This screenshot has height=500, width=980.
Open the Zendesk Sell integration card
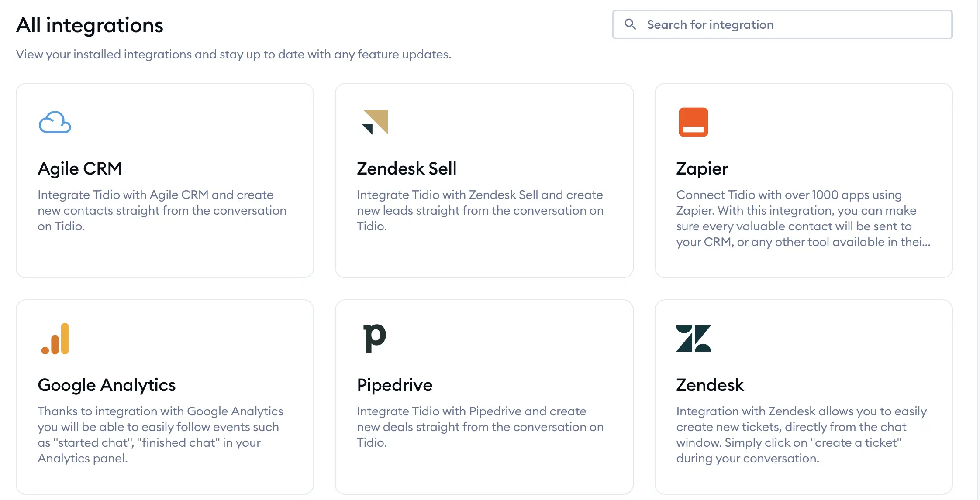484,180
